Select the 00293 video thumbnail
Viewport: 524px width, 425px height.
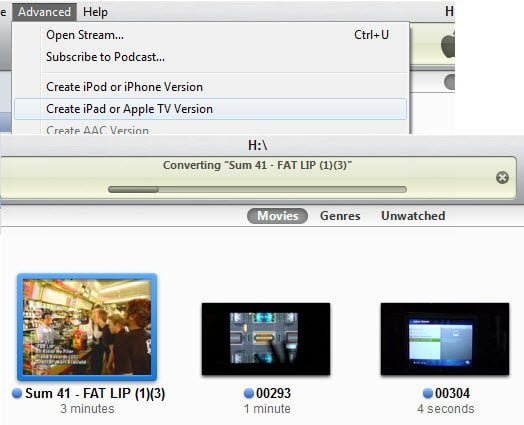point(266,339)
